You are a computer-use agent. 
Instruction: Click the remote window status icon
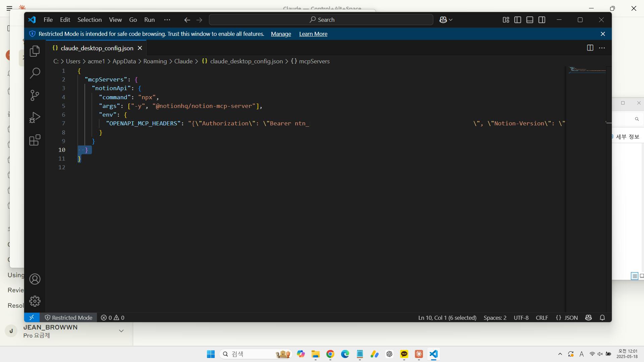(32, 317)
